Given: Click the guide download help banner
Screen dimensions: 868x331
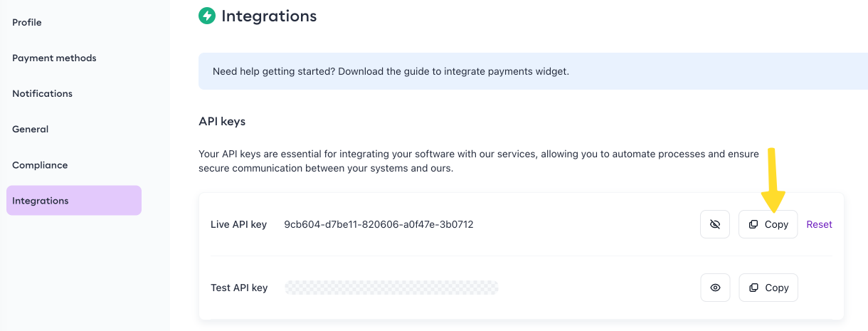Looking at the screenshot, I should [391, 72].
